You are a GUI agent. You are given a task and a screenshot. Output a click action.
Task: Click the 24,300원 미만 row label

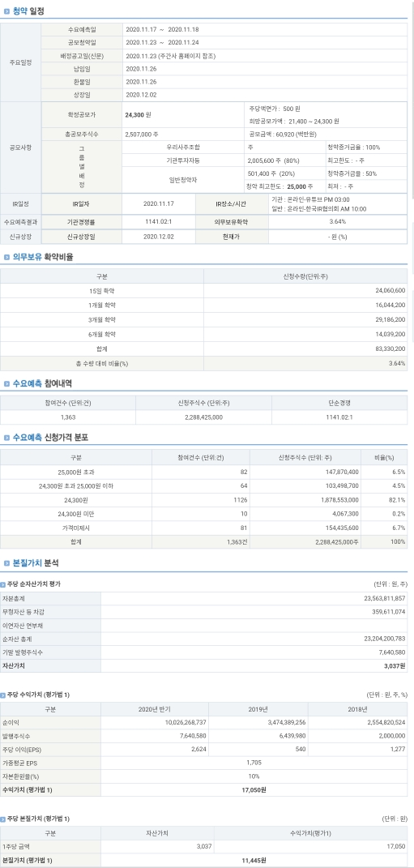[76, 514]
